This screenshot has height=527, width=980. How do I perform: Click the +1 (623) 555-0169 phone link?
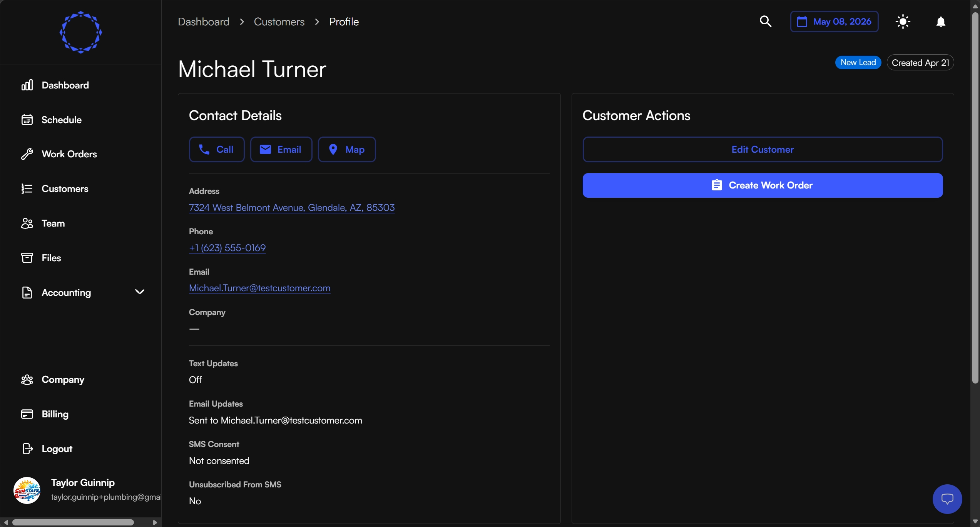[227, 248]
